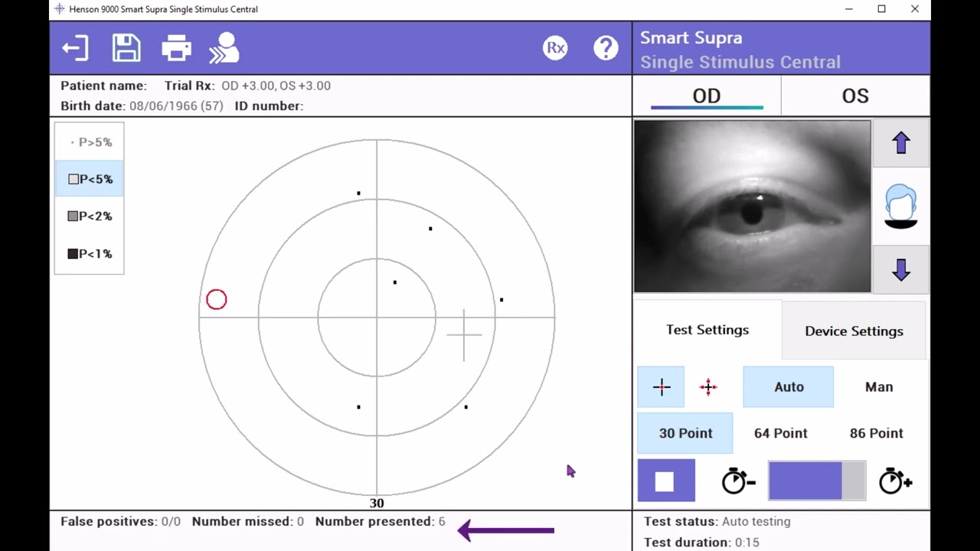The image size is (980, 551).
Task: Click the Test duration 0:15 text
Action: (701, 543)
